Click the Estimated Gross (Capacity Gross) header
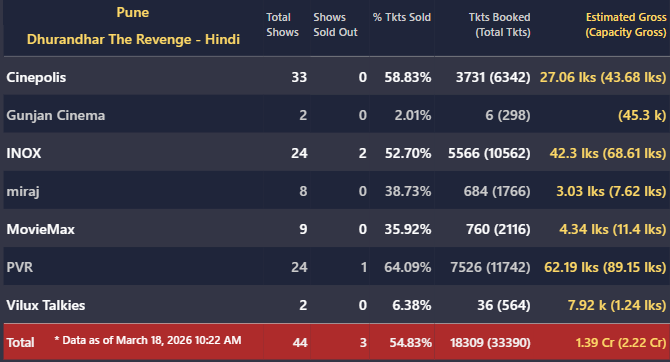The image size is (670, 362). pyautogui.click(x=626, y=25)
